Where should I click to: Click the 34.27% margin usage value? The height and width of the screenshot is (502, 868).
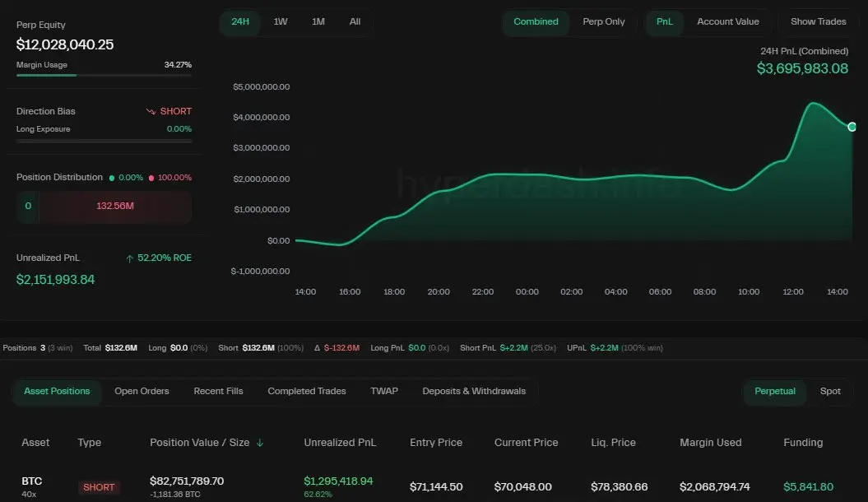tap(178, 65)
